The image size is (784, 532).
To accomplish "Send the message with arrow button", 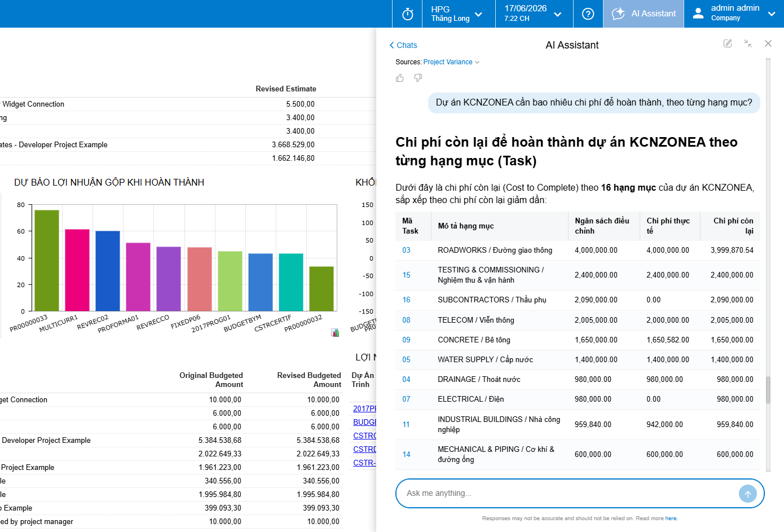I will pos(747,494).
